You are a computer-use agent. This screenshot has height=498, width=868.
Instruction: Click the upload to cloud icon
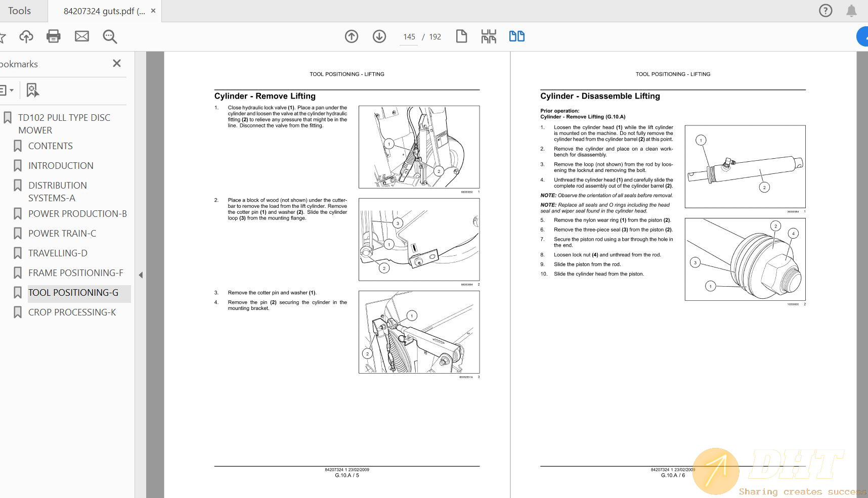26,36
